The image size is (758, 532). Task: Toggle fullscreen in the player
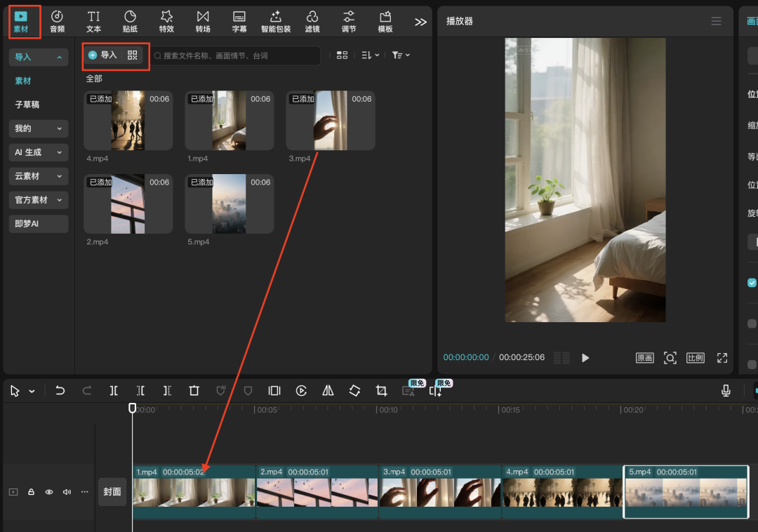(722, 358)
